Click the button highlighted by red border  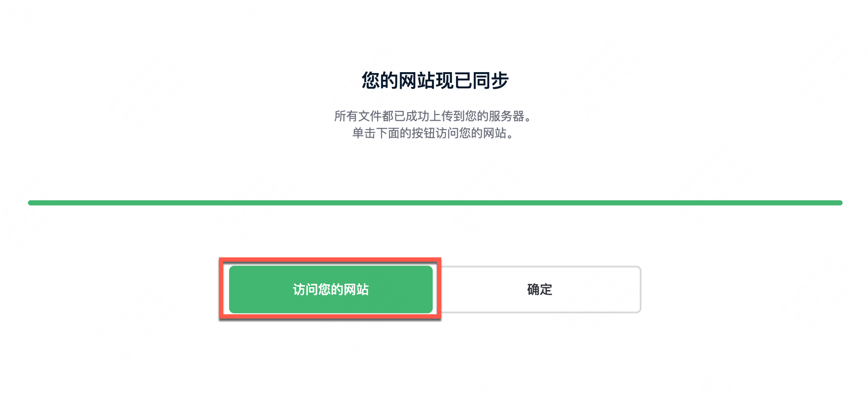[331, 289]
